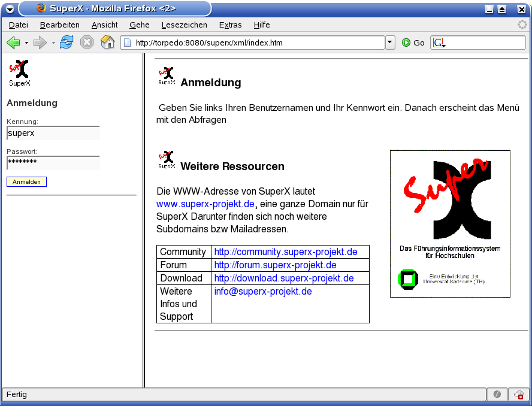Click the 'Download' table cell

[183, 278]
